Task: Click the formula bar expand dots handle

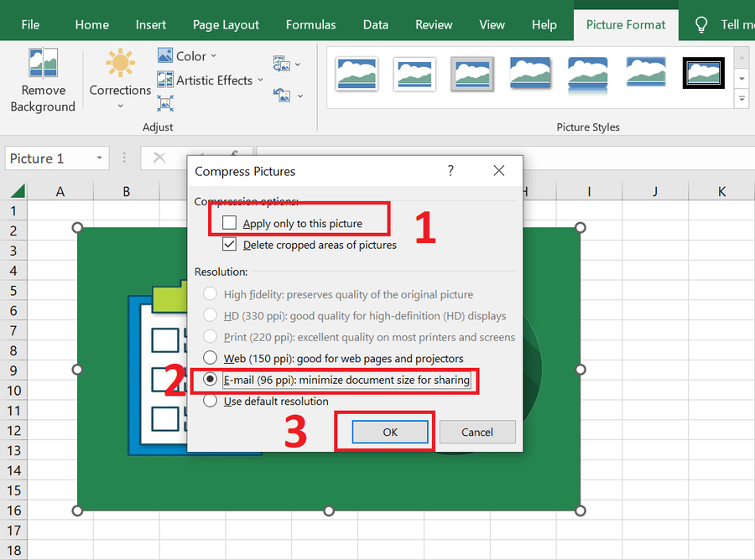Action: tap(124, 158)
